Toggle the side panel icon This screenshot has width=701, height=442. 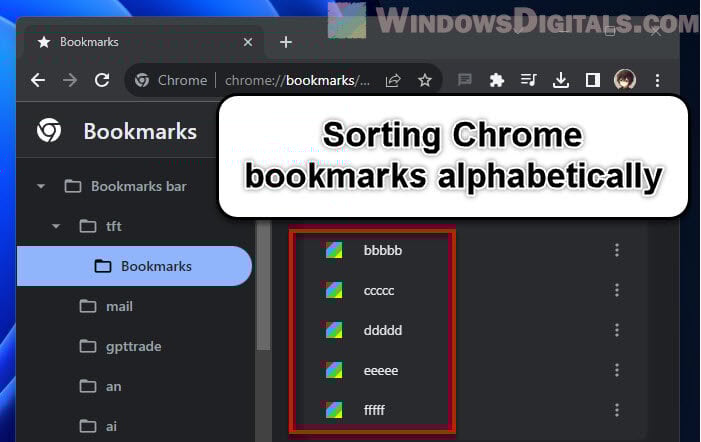point(593,80)
